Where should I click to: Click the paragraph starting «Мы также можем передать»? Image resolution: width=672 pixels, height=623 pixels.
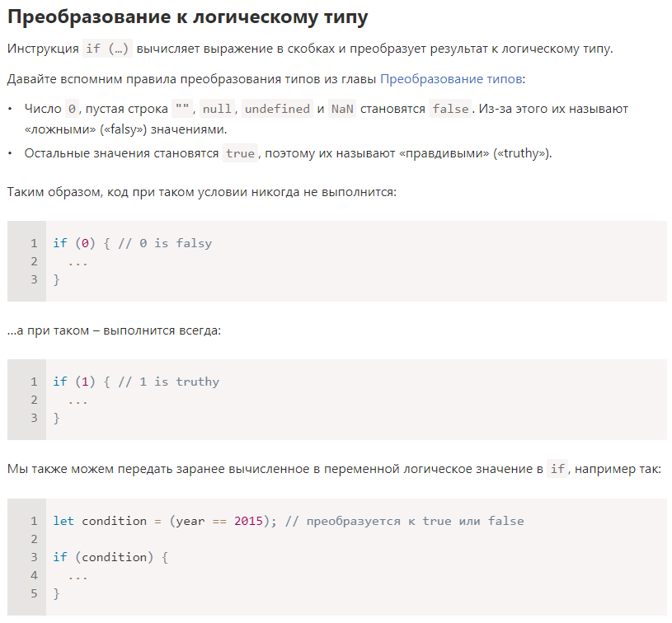334,469
